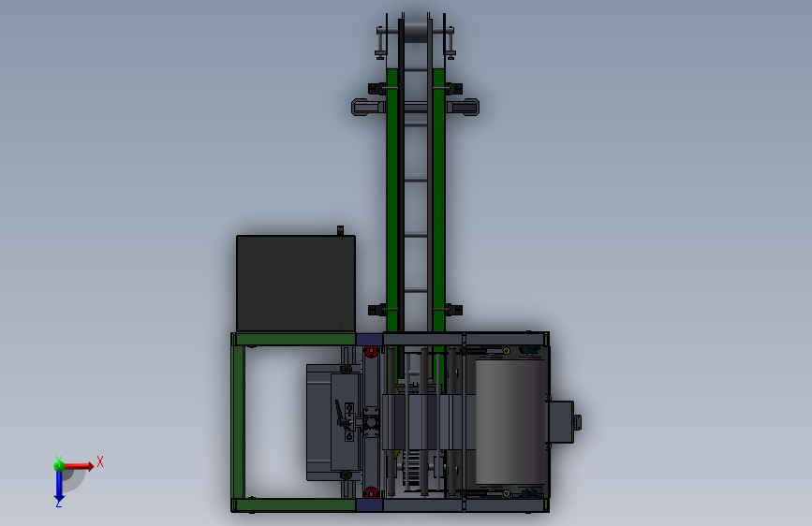Select the left green conveyor side rail
This screenshot has width=812, height=526.
point(392,199)
